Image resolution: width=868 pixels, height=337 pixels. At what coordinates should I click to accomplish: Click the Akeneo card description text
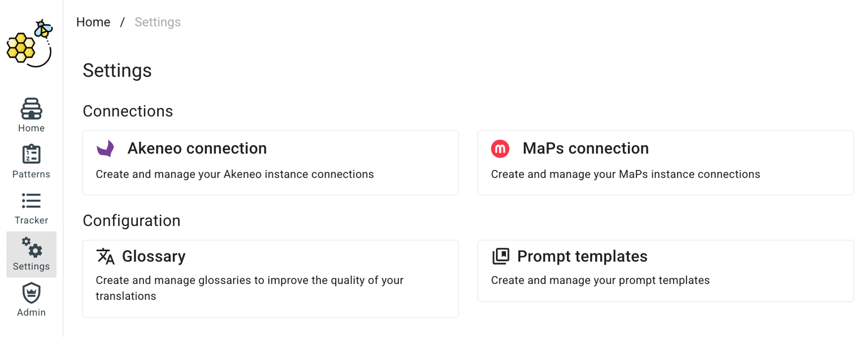pos(235,174)
